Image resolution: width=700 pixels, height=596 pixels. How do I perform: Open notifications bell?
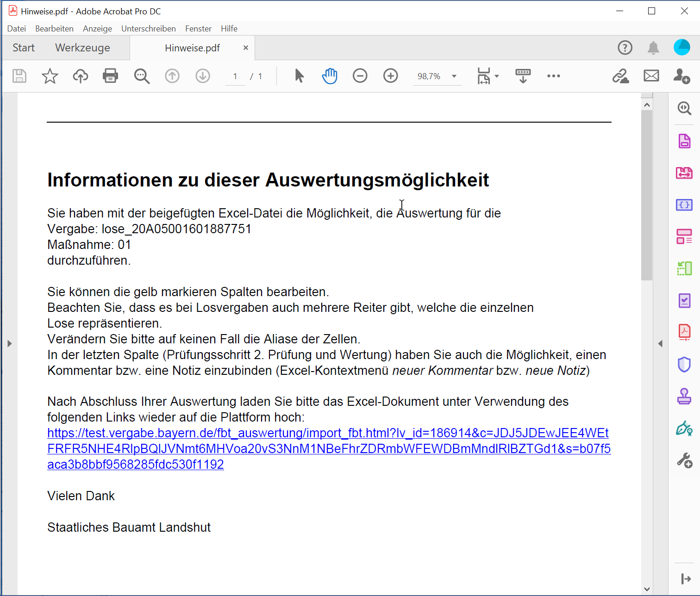(x=653, y=48)
